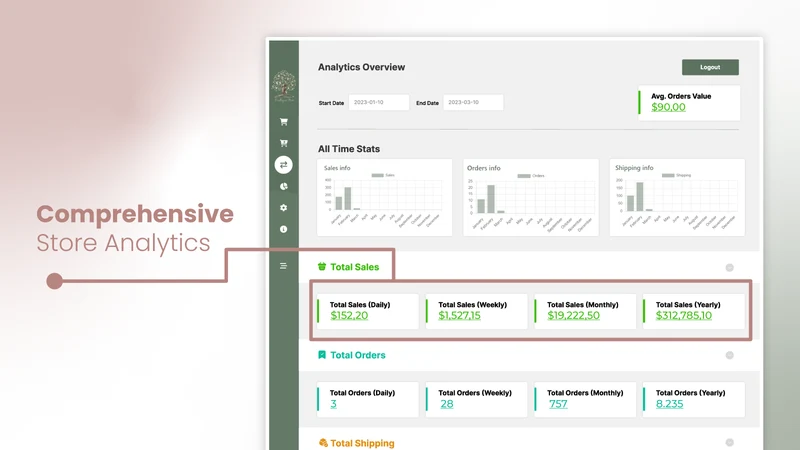The height and width of the screenshot is (450, 800).
Task: Click the Total Shipping section title
Action: (362, 443)
